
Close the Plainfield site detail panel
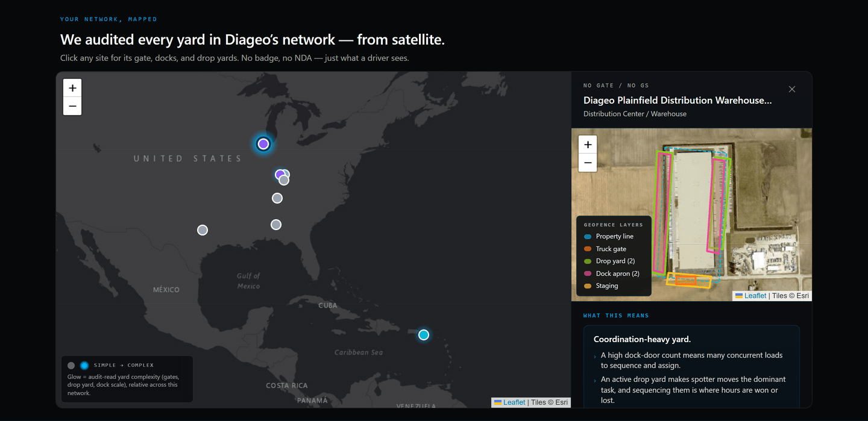click(792, 89)
